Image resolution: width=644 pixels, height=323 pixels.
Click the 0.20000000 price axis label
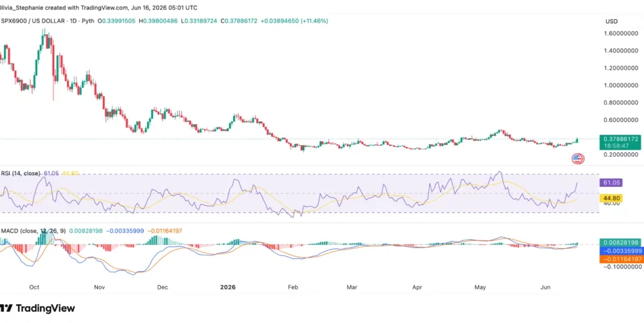(x=621, y=155)
